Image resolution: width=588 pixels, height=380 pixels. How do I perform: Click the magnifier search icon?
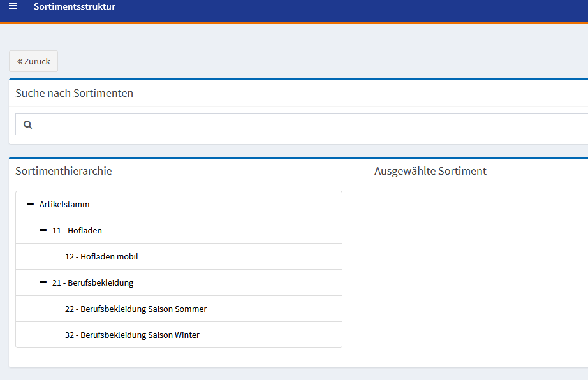click(x=27, y=125)
